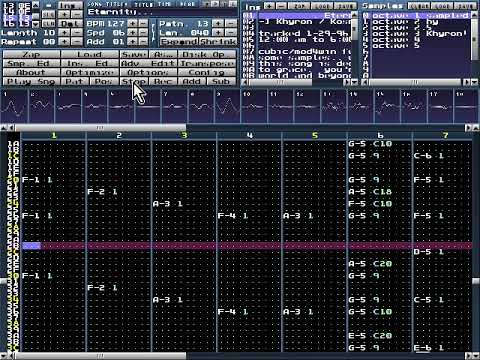Open the Smp. Ed sample editor
Screen dimensions: 480x360
tap(31, 63)
